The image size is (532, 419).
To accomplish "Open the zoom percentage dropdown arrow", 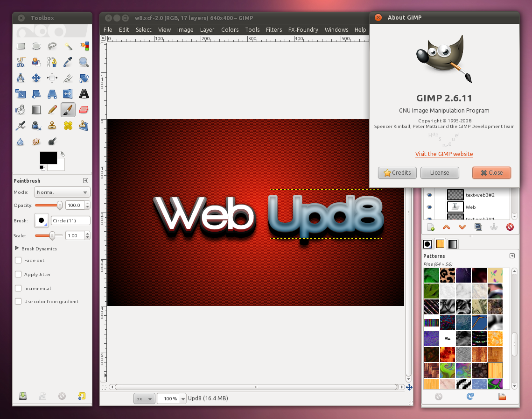I will pos(183,398).
